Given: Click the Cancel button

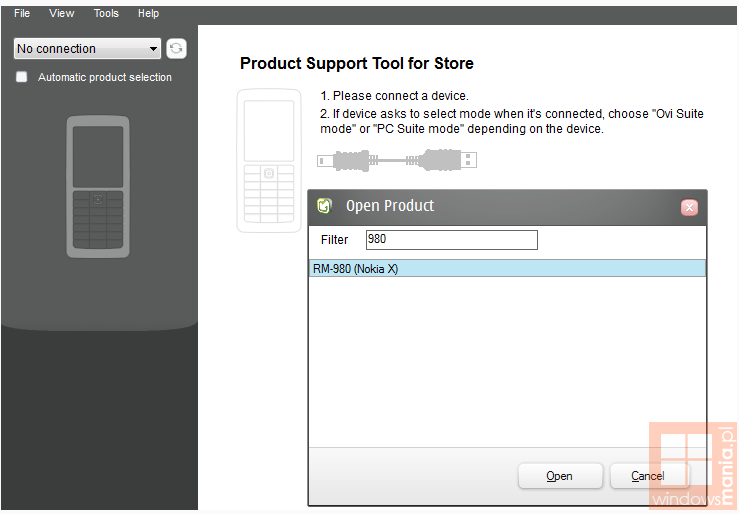Looking at the screenshot, I should pyautogui.click(x=648, y=476).
